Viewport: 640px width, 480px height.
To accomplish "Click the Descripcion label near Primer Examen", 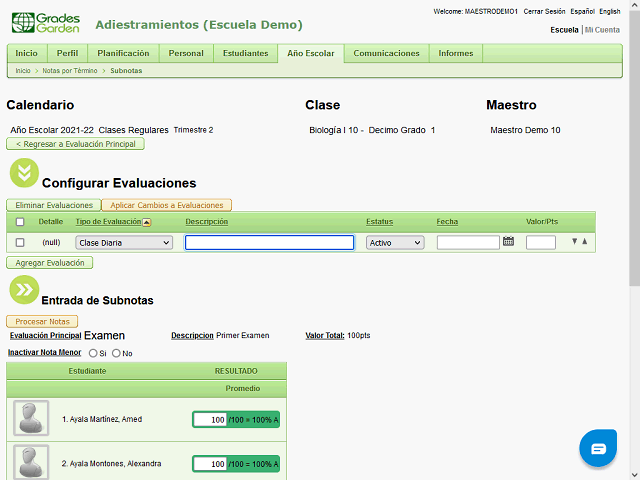I will 192,336.
